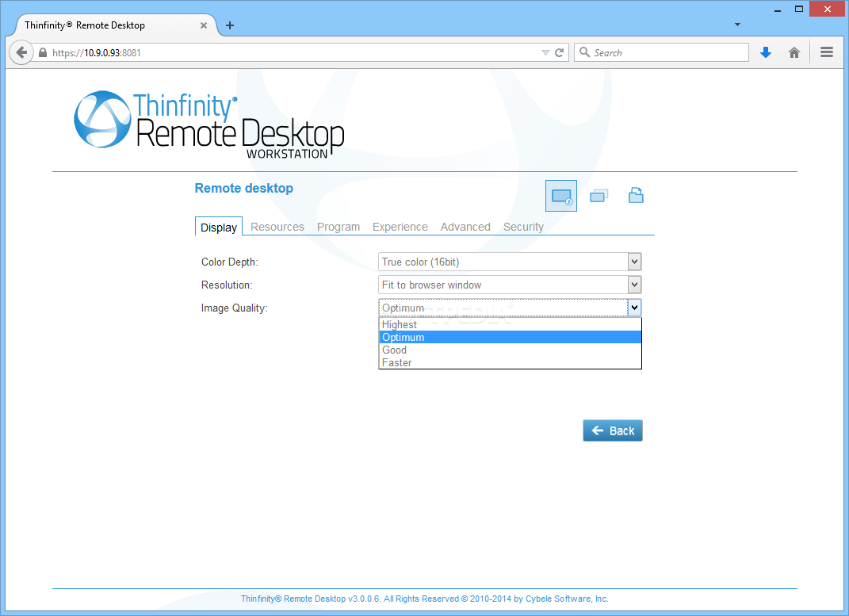Image resolution: width=849 pixels, height=616 pixels.
Task: Click the address bar URL
Action: pos(97,52)
